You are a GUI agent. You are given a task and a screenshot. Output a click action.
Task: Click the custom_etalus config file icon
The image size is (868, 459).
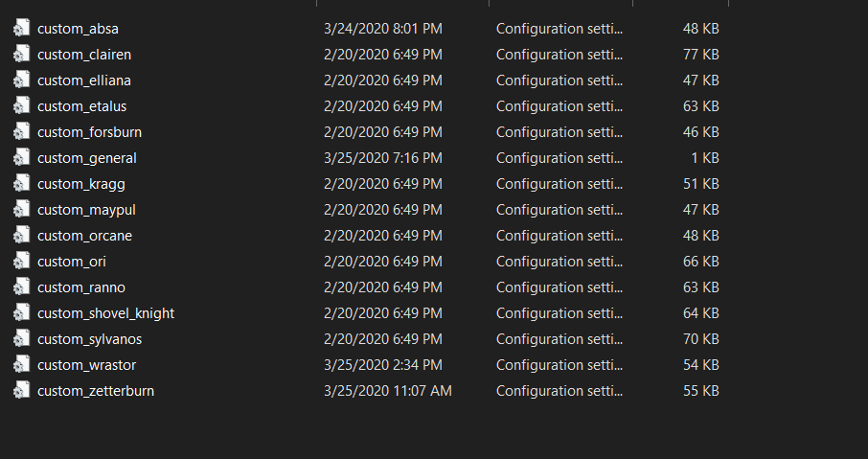coord(21,106)
